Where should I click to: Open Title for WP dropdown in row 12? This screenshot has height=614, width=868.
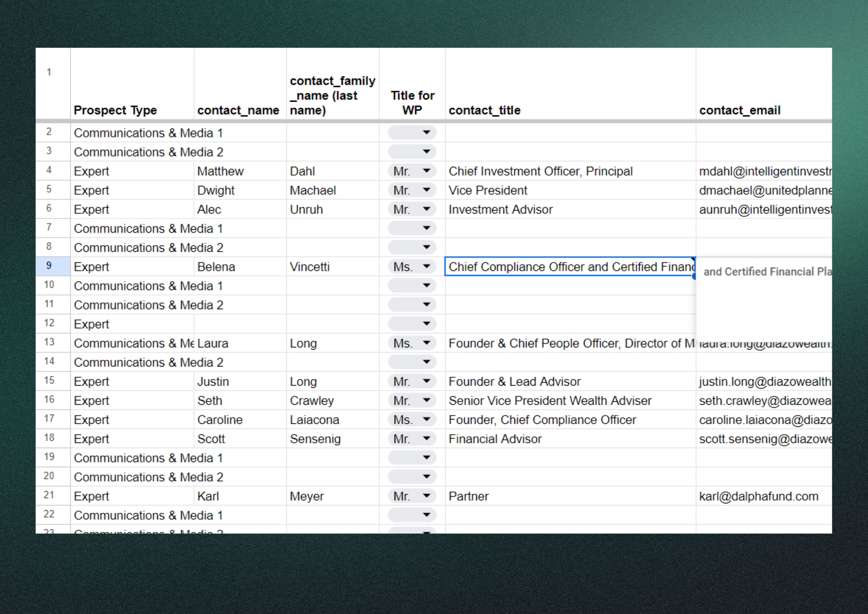click(x=426, y=324)
